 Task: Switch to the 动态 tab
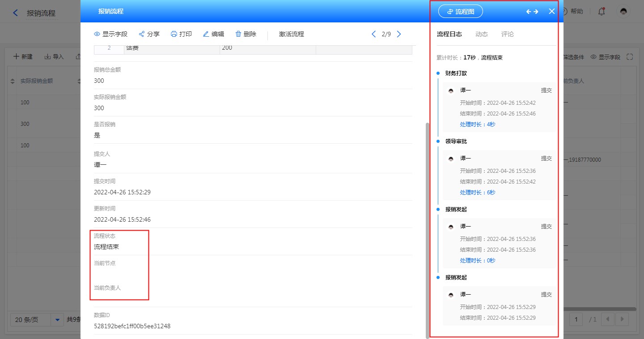pyautogui.click(x=482, y=34)
